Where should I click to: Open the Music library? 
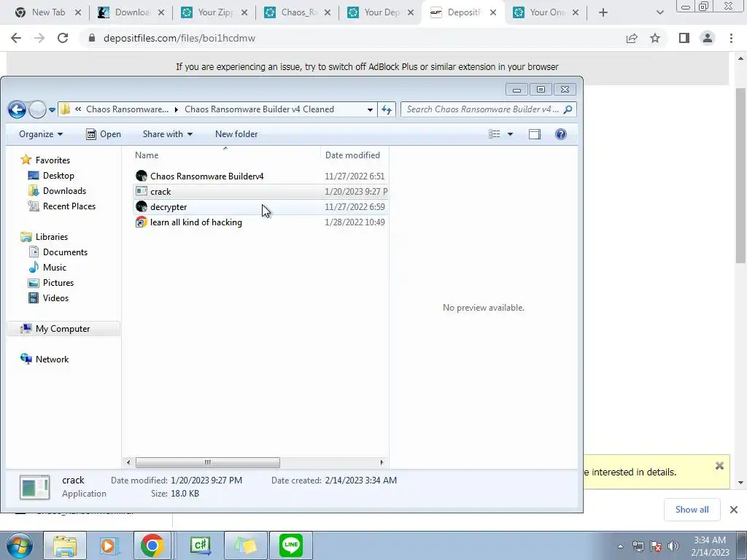(x=54, y=267)
